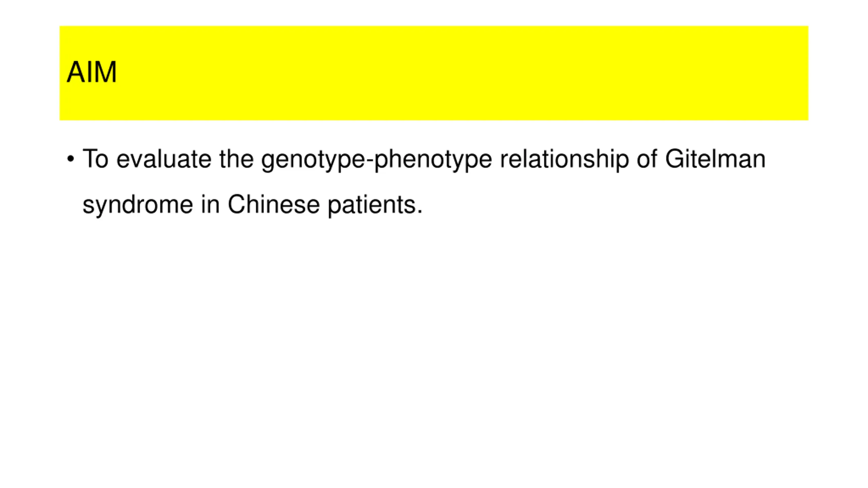
Task: Click the word "of" before Gitelman
Action: (x=647, y=159)
